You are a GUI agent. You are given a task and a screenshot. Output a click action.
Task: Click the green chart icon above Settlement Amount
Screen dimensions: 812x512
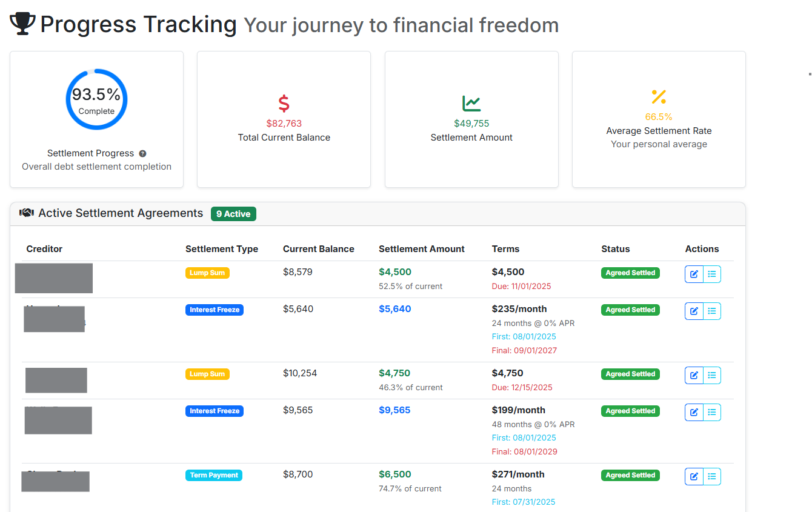(x=471, y=104)
